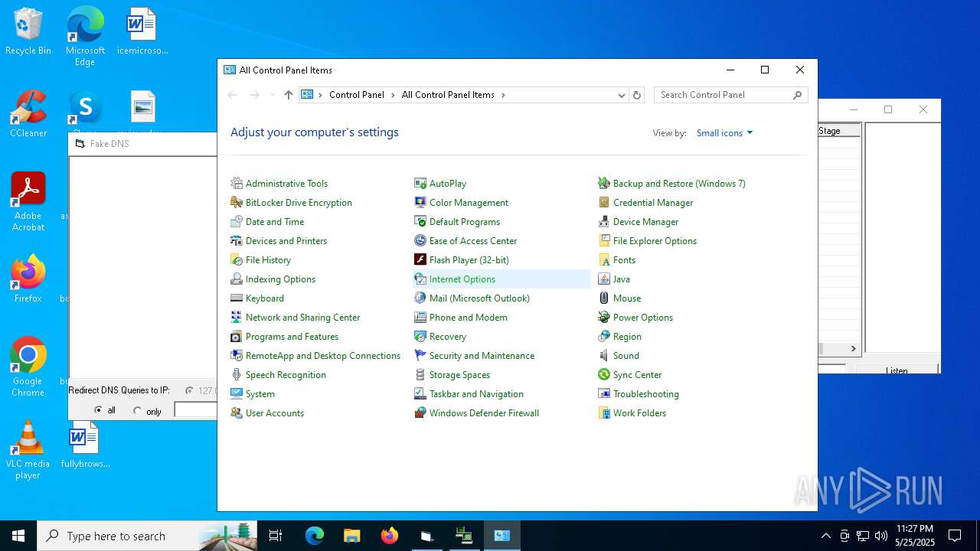The height and width of the screenshot is (551, 980).
Task: Open the Flash Player (32-bit) icon
Action: [420, 260]
